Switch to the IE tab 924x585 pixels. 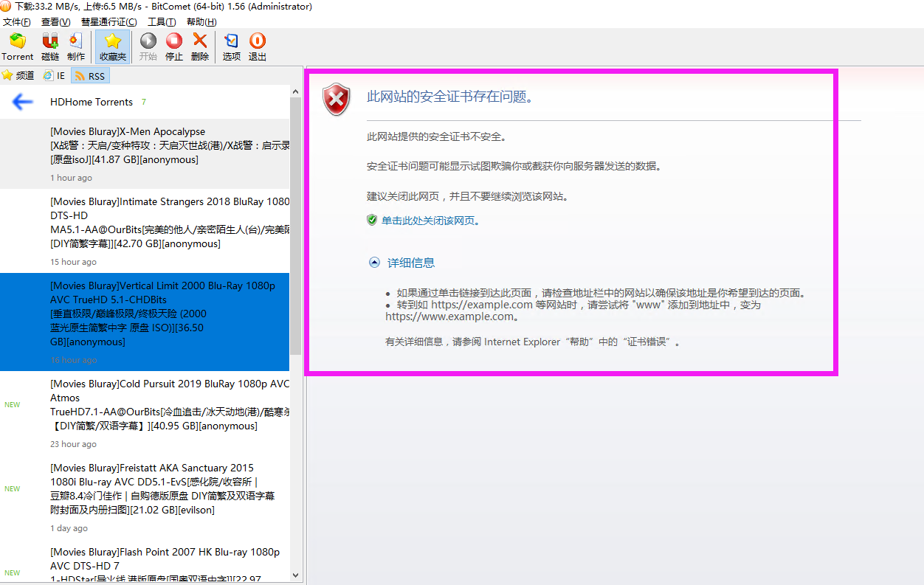coord(55,76)
